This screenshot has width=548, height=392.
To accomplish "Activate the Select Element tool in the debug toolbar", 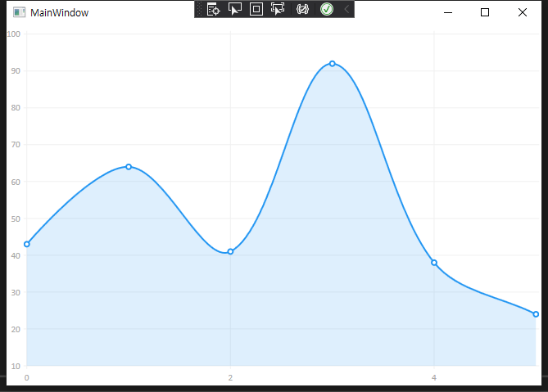I will pyautogui.click(x=235, y=9).
